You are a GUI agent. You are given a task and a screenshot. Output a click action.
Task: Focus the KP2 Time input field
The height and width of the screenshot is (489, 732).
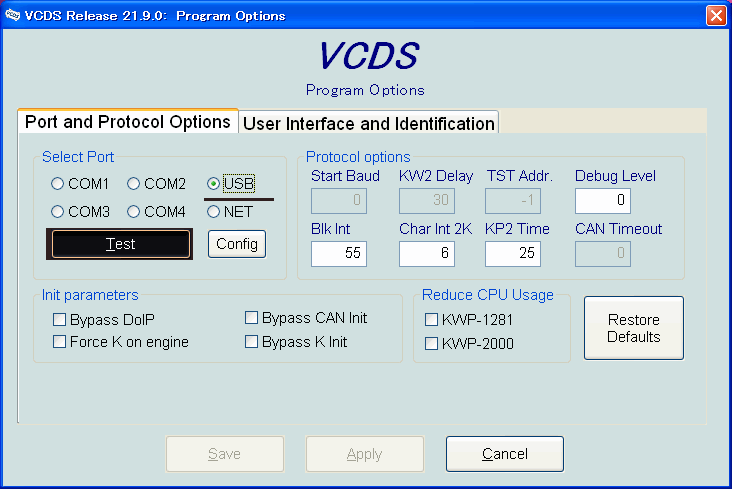513,254
